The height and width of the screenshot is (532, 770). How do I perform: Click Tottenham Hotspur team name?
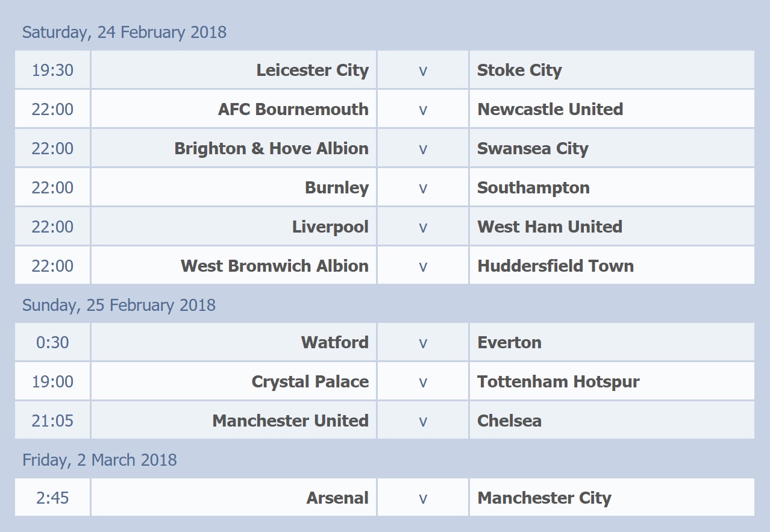(x=559, y=381)
